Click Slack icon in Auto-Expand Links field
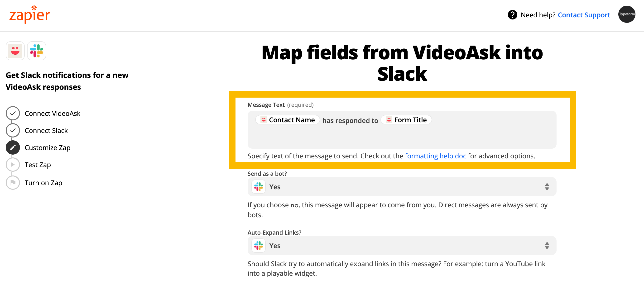This screenshot has width=644, height=284. tap(259, 246)
